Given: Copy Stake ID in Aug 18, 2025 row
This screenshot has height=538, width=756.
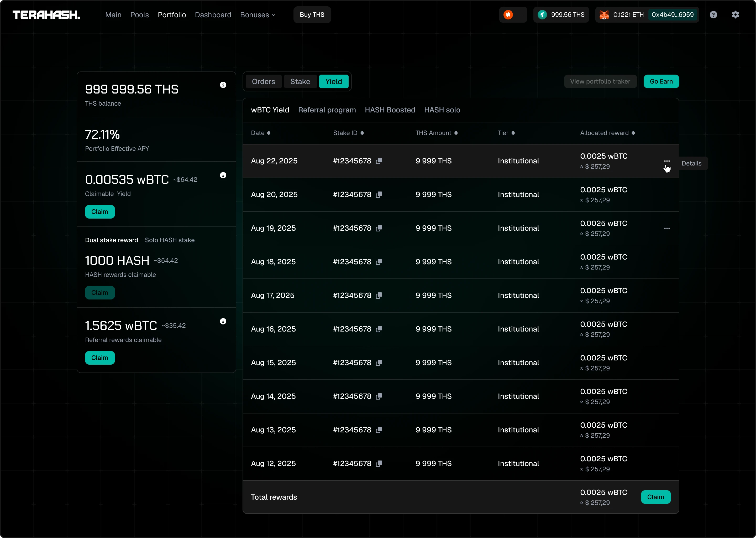Looking at the screenshot, I should (379, 262).
